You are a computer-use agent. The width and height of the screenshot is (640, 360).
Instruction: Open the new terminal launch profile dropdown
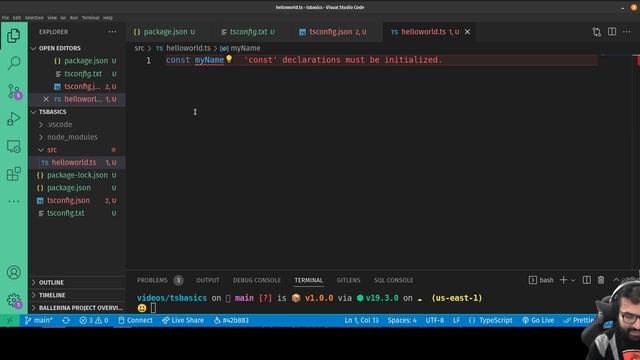click(x=573, y=280)
